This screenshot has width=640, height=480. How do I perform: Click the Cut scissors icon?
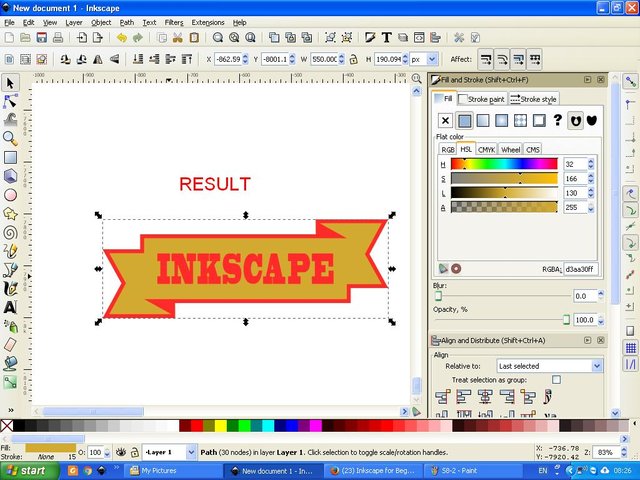pos(178,38)
